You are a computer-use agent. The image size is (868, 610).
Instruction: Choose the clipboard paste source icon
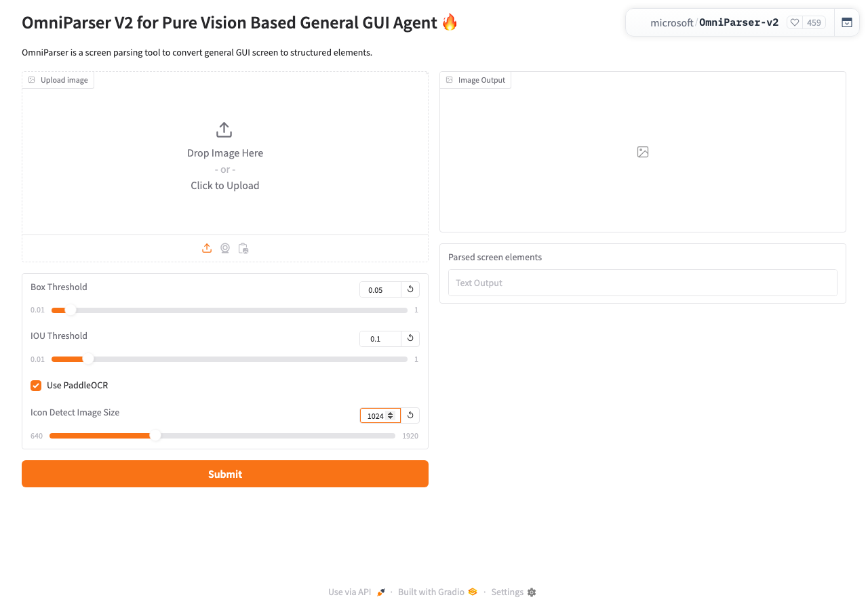243,249
